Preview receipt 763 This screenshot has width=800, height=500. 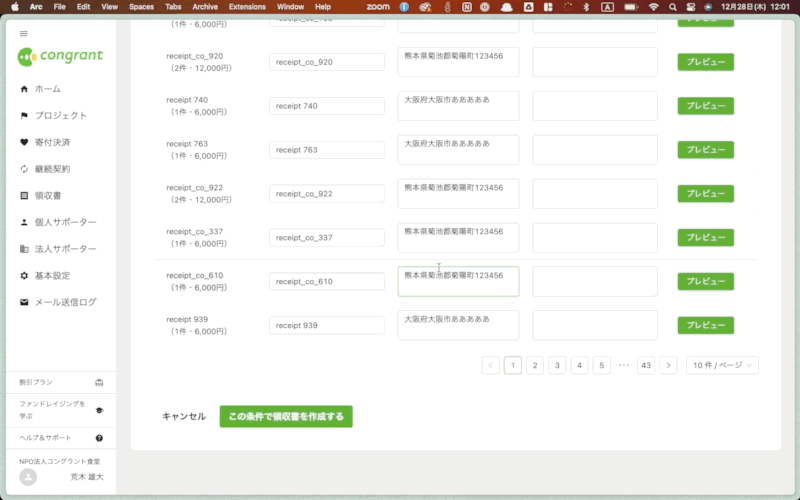pyautogui.click(x=706, y=149)
